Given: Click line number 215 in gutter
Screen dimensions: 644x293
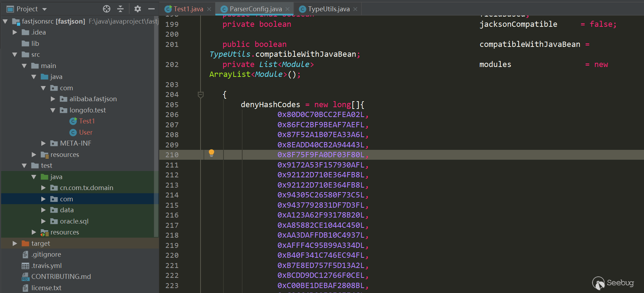Looking at the screenshot, I should point(172,205).
